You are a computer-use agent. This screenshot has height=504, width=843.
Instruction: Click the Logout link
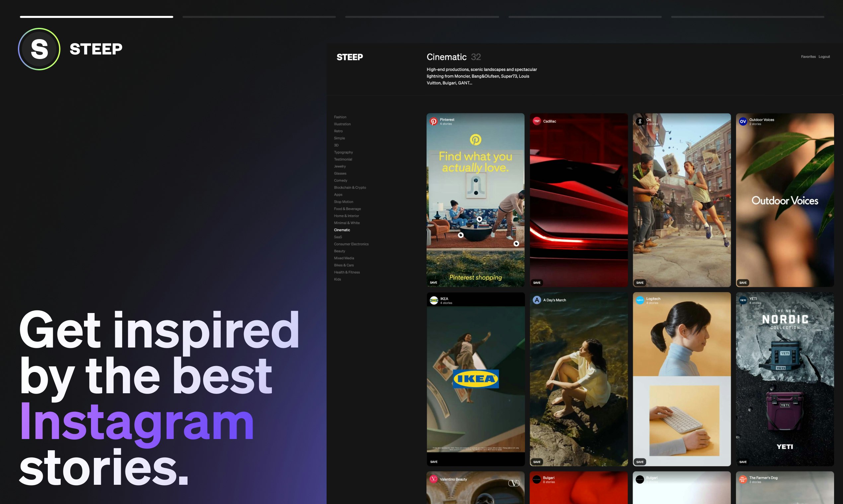click(824, 57)
